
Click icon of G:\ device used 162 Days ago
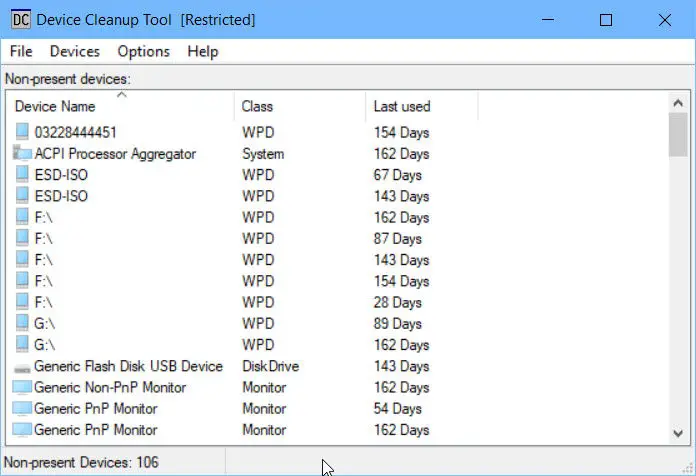[22, 345]
